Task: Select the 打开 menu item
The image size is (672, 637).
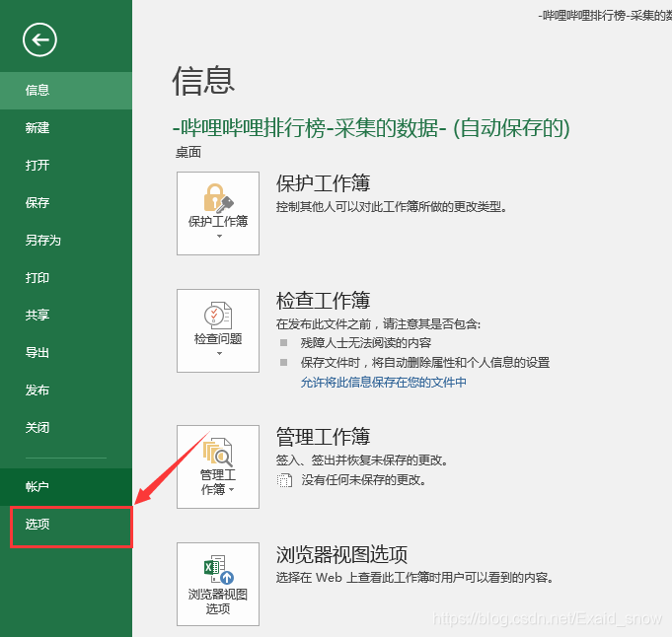Action: pos(66,165)
